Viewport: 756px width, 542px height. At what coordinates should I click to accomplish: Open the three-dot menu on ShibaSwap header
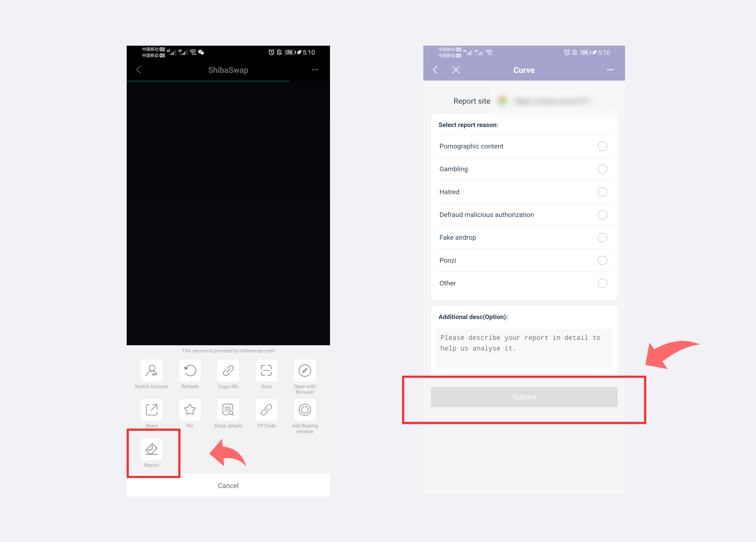pos(315,70)
